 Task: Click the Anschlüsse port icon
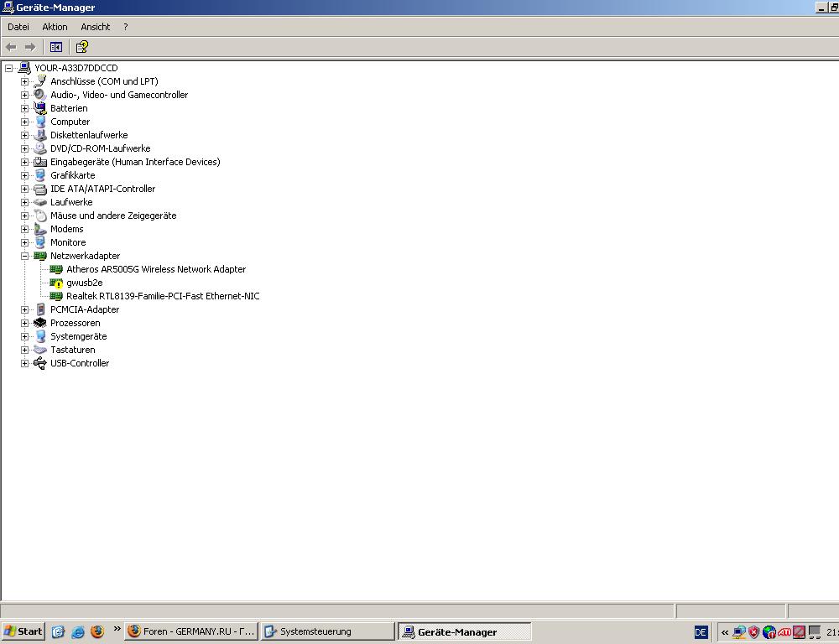click(40, 80)
